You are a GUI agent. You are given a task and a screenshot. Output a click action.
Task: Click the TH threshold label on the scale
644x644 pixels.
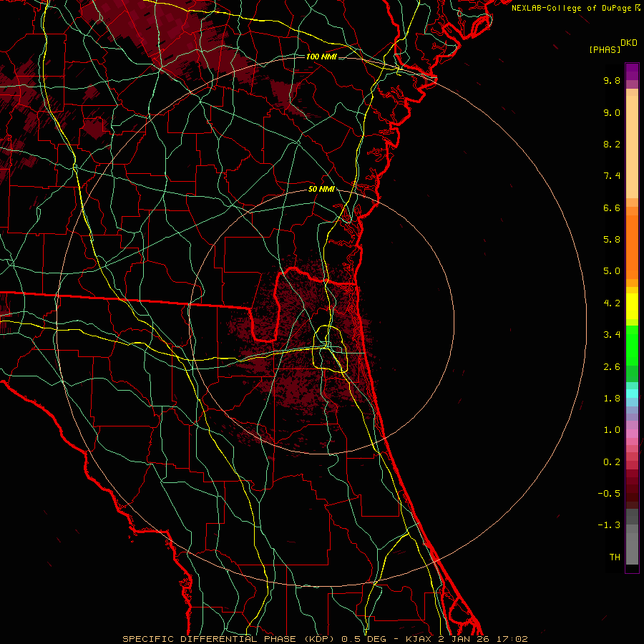[615, 557]
